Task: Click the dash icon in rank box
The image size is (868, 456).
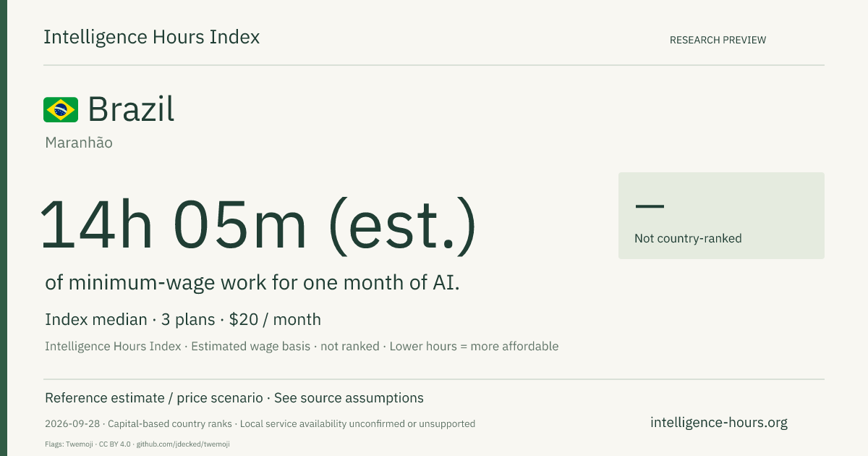Action: [x=650, y=206]
